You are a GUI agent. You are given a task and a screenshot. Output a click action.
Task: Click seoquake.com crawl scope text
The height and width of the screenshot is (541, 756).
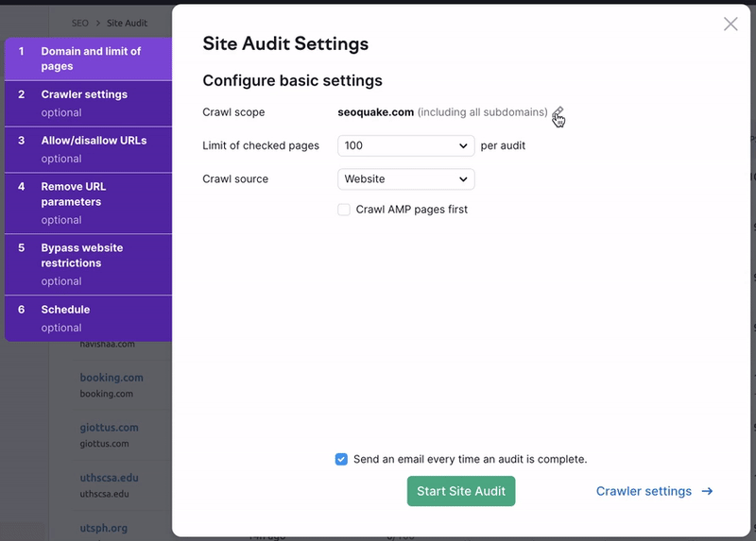point(375,112)
